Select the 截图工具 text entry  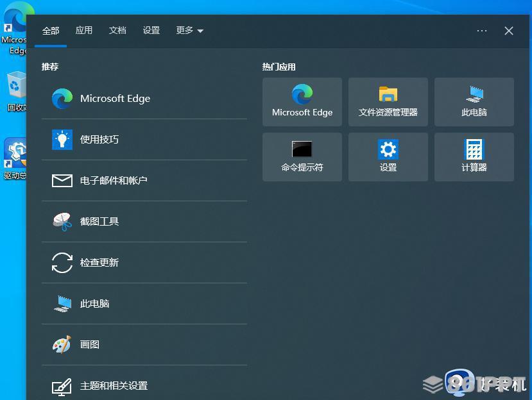click(x=99, y=221)
